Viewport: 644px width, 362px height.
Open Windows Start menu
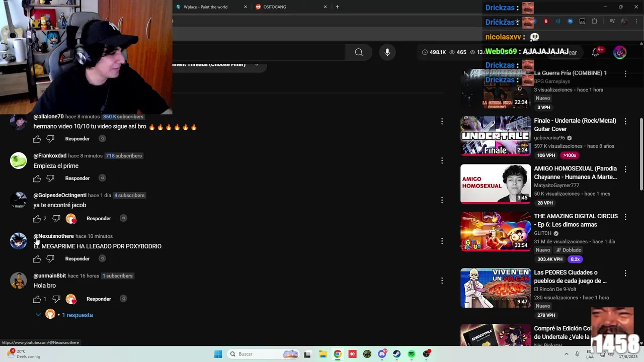pos(218,354)
